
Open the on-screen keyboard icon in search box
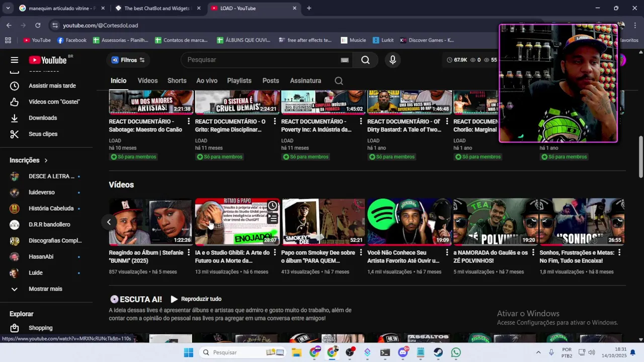click(x=345, y=60)
